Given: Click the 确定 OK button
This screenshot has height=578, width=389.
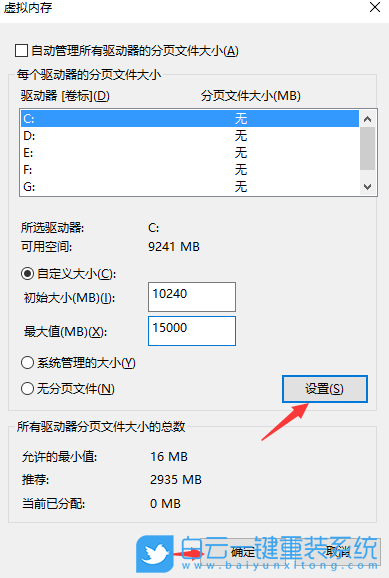Looking at the screenshot, I should click(x=243, y=552).
